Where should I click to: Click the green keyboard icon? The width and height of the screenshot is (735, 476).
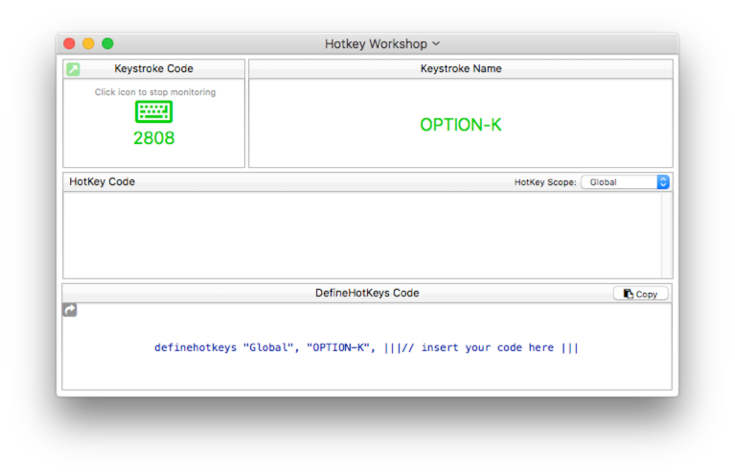(154, 112)
